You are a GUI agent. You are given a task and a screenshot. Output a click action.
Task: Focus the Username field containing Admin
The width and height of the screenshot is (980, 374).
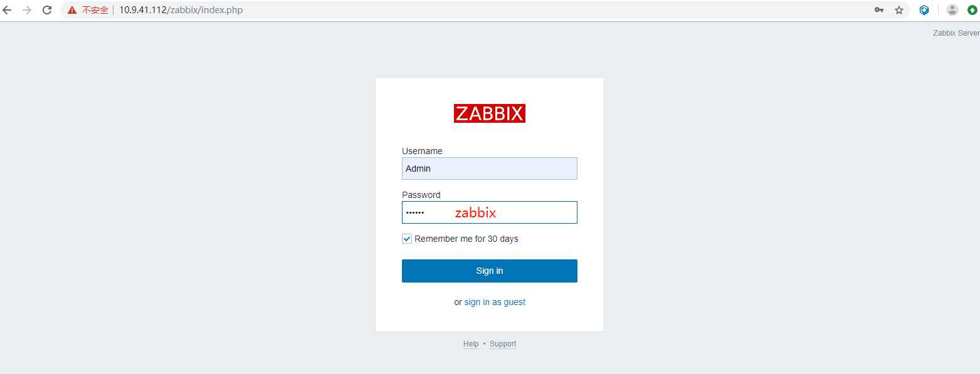click(489, 169)
